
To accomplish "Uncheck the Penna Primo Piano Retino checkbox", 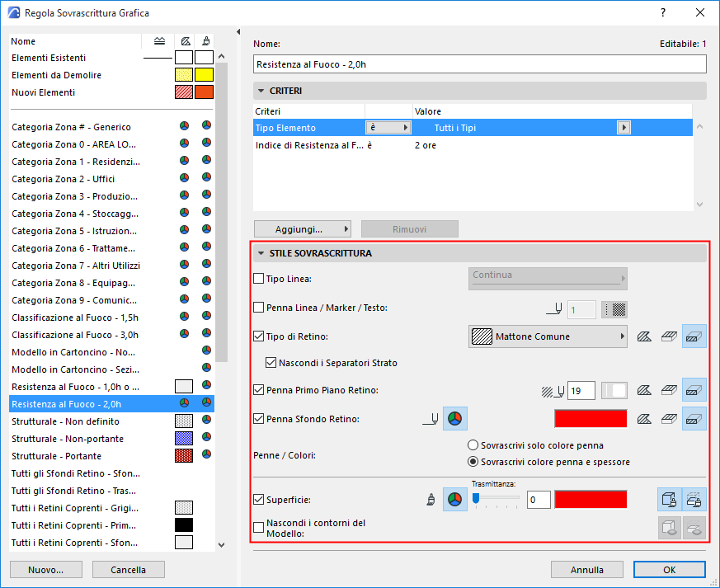I will [258, 390].
